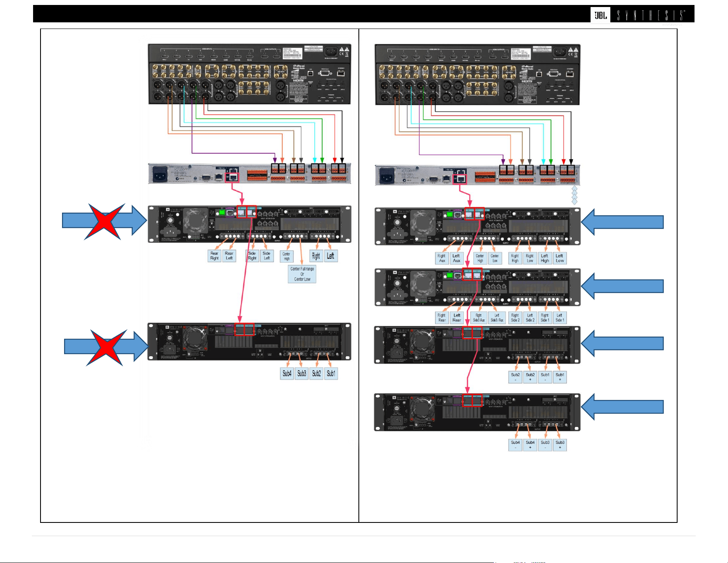Select the "Right Rear" output label
Screen dimensions: 728x563
click(442, 318)
